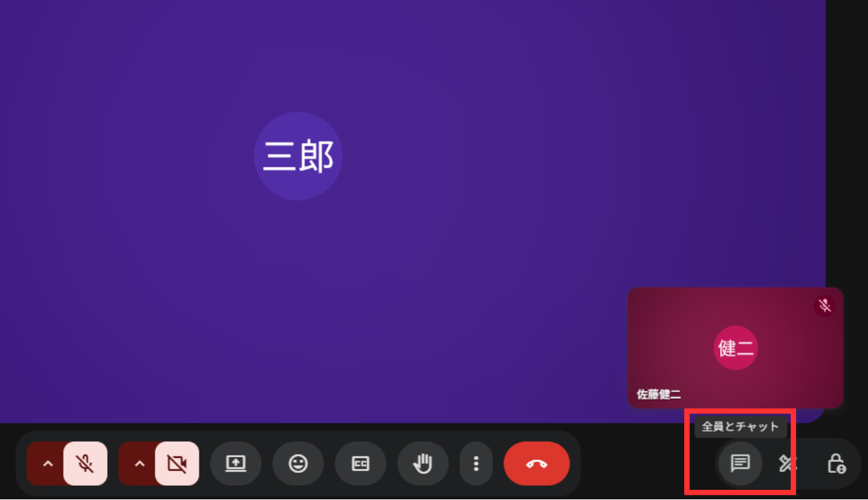This screenshot has width=868, height=500.
Task: Expand audio settings chevron beside microphone
Action: 47,463
